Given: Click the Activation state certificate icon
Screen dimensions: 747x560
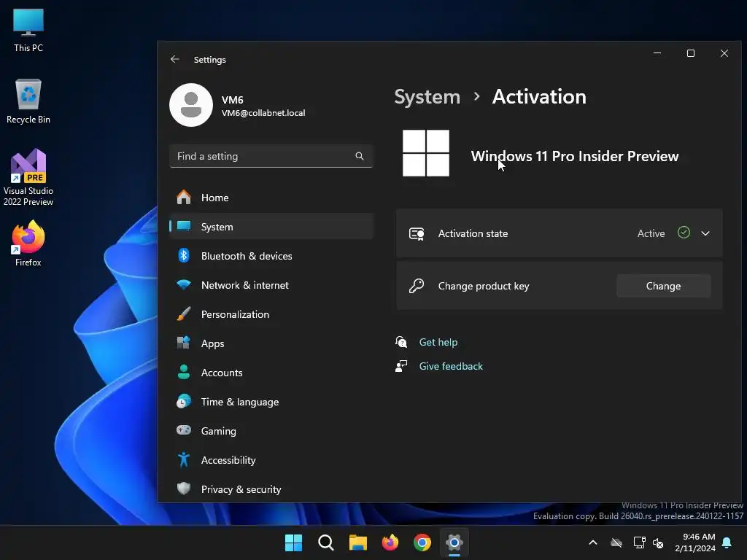Looking at the screenshot, I should click(417, 234).
